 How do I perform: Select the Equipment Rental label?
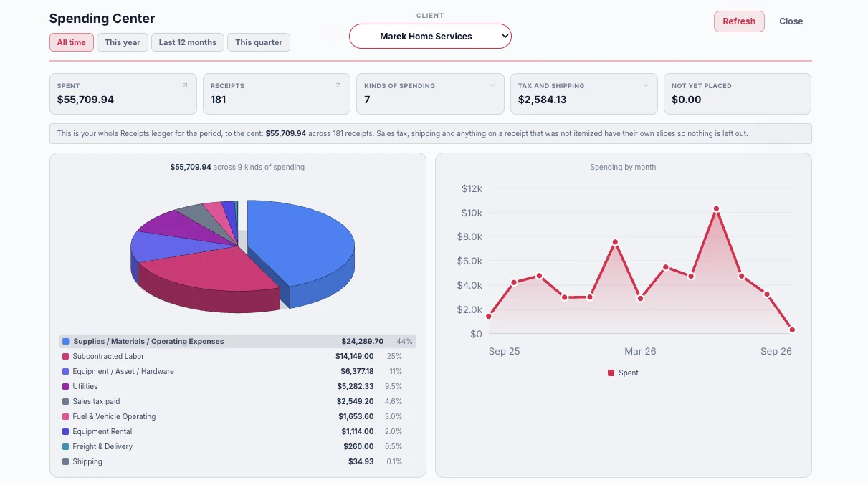102,432
